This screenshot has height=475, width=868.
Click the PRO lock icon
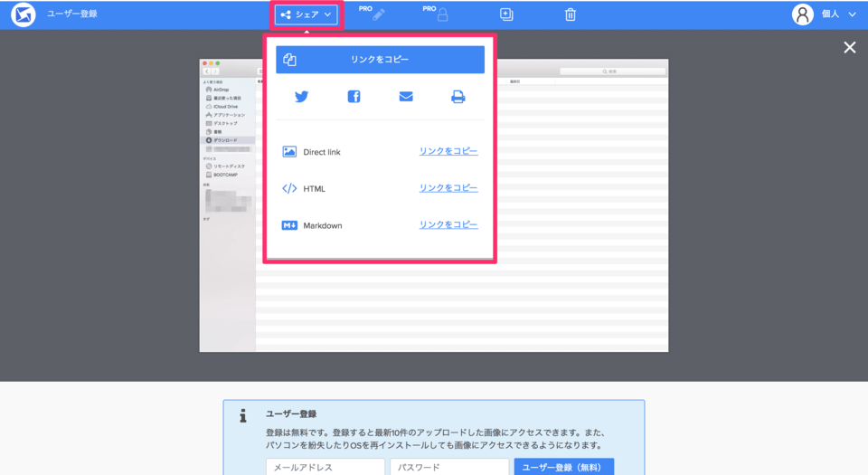pyautogui.click(x=442, y=14)
